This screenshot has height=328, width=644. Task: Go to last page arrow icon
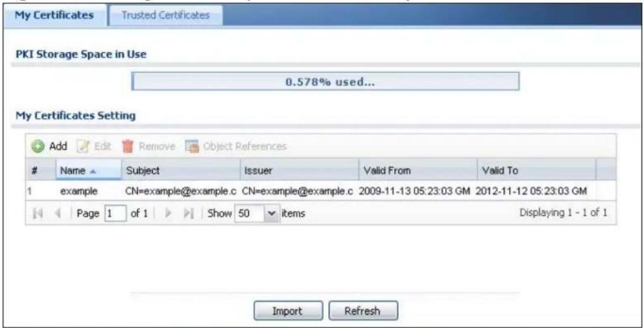pos(188,213)
